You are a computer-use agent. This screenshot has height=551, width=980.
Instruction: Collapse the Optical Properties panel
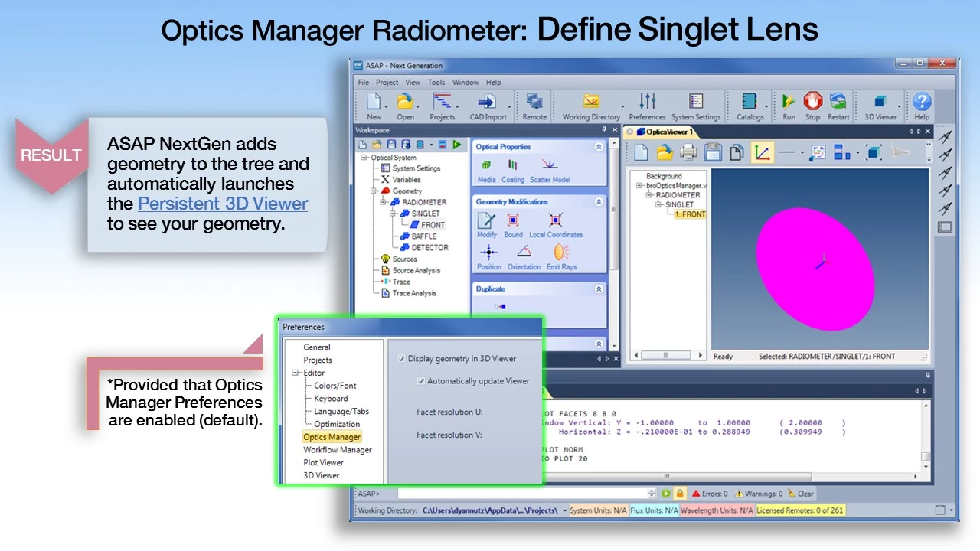point(599,147)
